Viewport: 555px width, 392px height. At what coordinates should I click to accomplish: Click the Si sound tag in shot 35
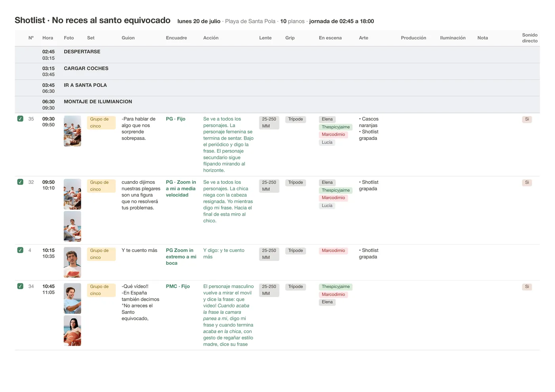(x=527, y=119)
